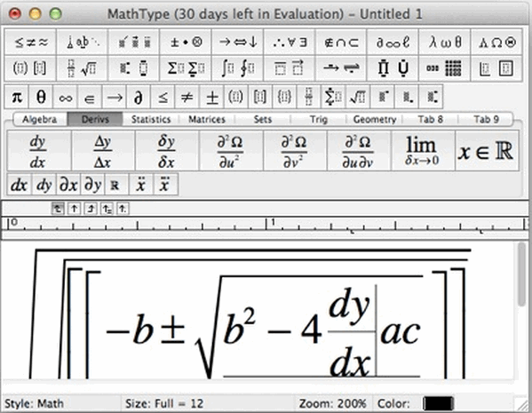Open the lowercase Greek palette (λωθ)
Screen dimensions: 532x413
444,42
